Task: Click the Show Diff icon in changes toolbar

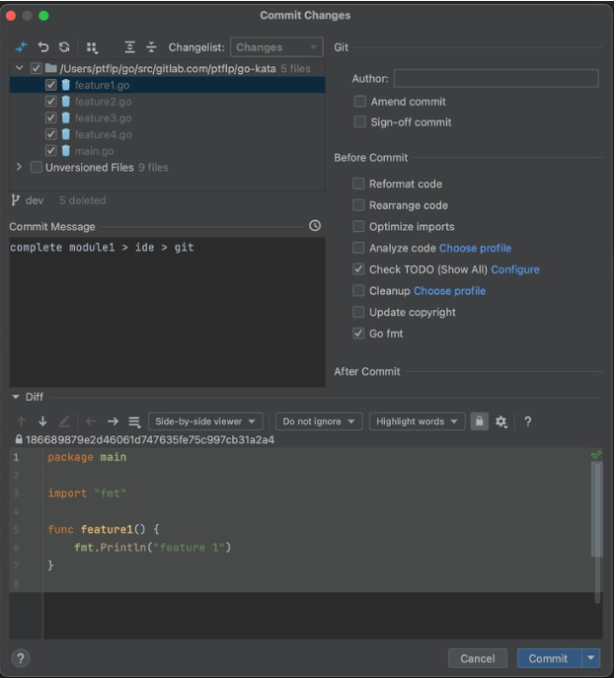Action: (x=22, y=47)
